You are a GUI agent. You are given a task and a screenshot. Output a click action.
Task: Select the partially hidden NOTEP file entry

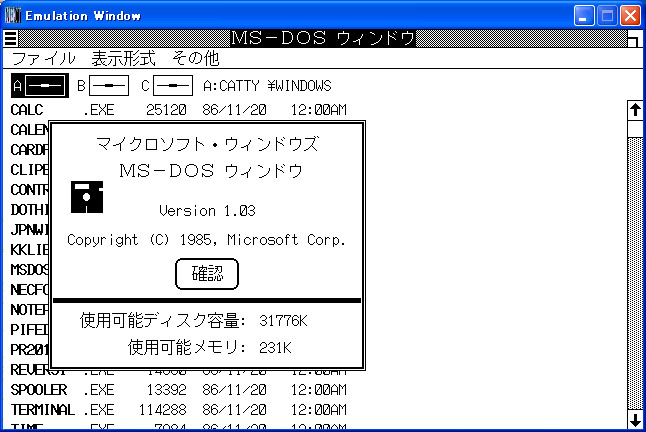[x=29, y=310]
